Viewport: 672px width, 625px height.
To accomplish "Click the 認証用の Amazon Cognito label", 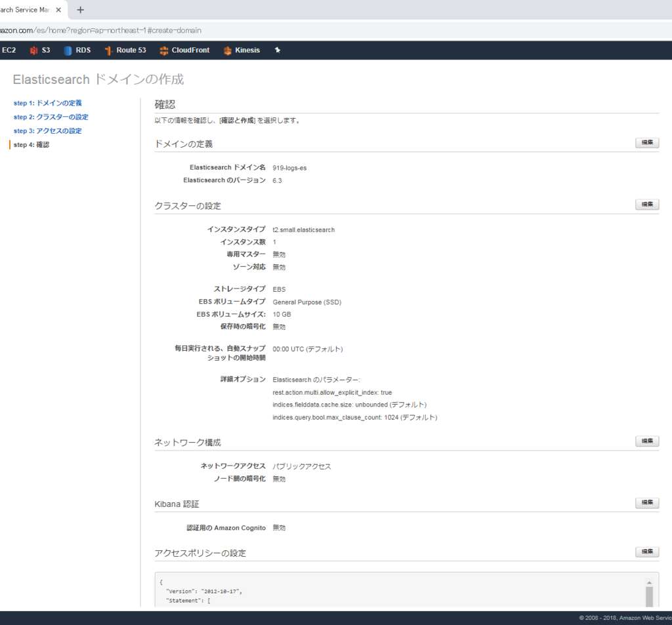I will tap(226, 528).
